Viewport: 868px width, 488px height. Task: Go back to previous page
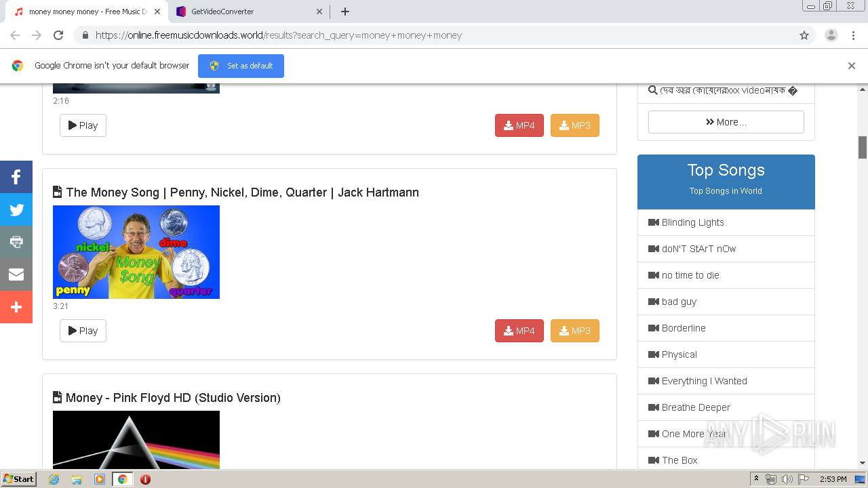click(x=15, y=35)
